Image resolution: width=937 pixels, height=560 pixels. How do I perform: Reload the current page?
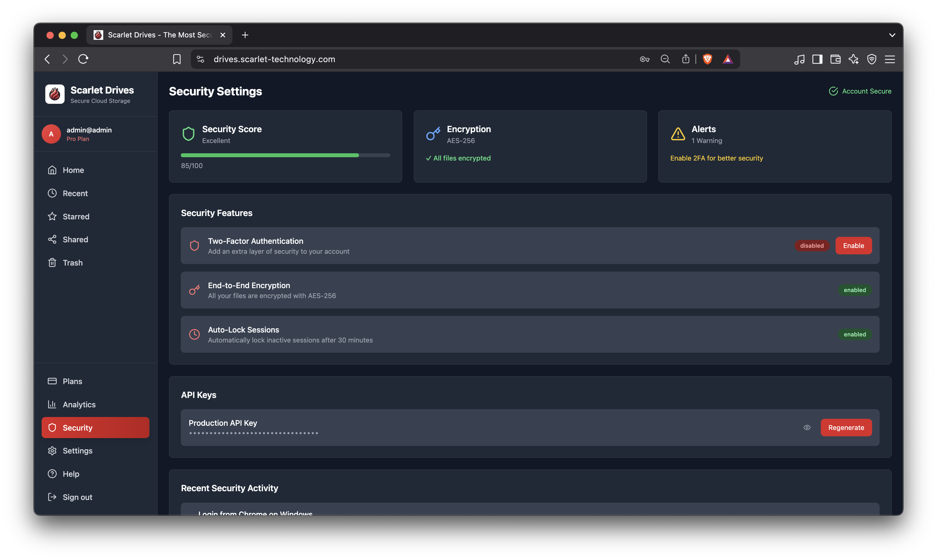[x=83, y=59]
